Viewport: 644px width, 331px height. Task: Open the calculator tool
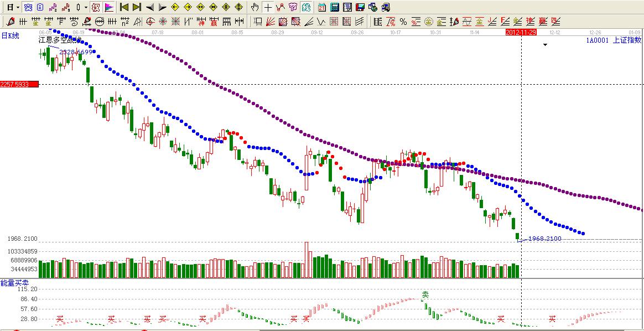335,7
